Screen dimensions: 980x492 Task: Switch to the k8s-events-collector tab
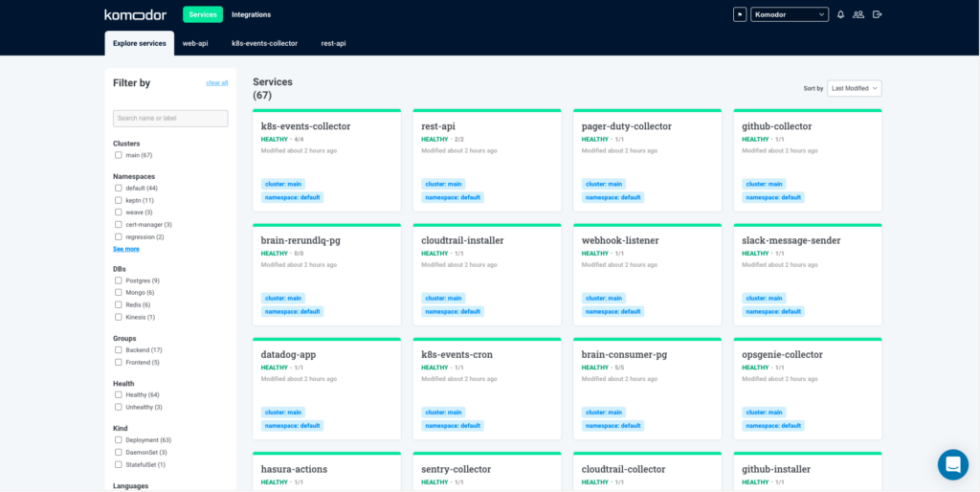pyautogui.click(x=264, y=44)
